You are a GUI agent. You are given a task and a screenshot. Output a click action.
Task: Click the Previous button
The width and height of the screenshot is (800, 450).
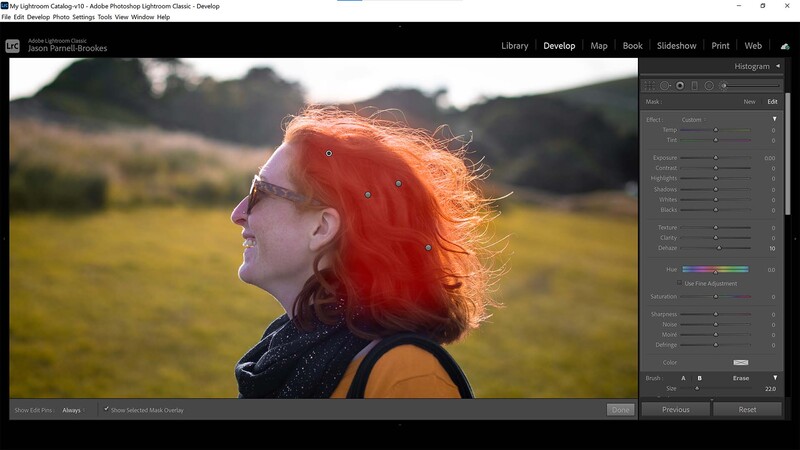pos(676,409)
